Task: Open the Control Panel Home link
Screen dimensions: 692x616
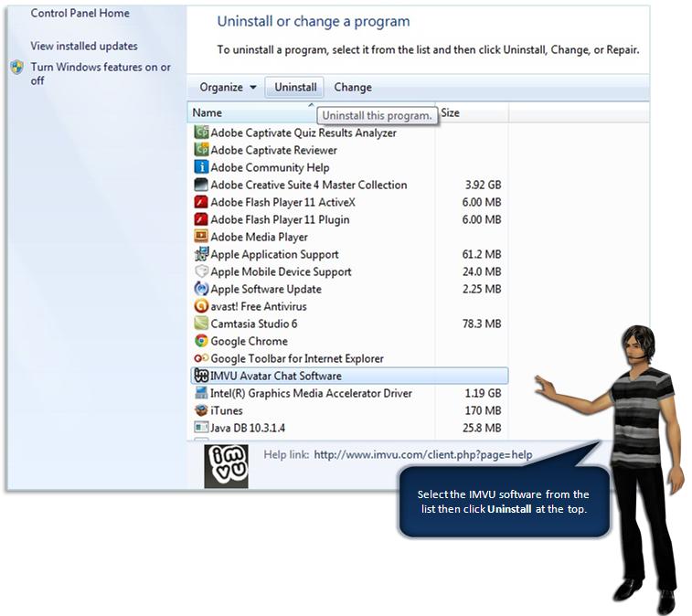Action: (80, 14)
